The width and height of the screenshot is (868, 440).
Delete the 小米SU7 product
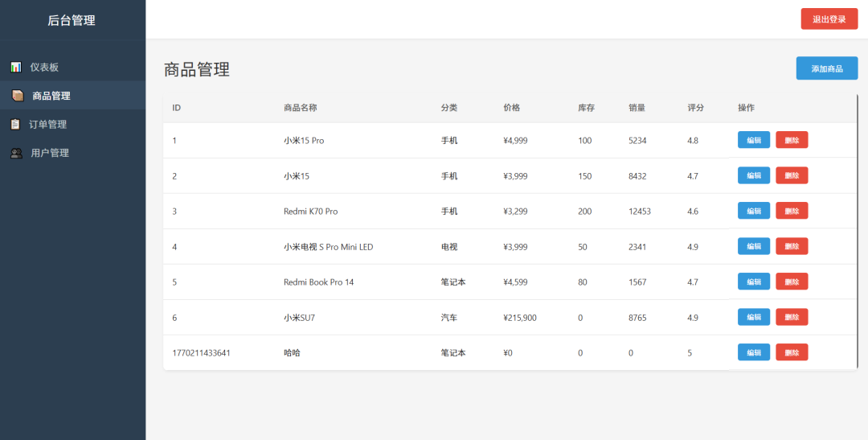click(792, 317)
